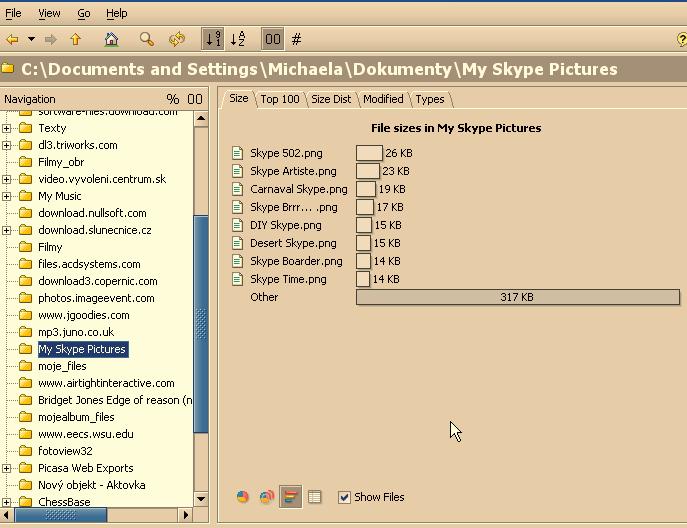Click the horizontal scroll right arrow
Screen dimensions: 687x528
pyautogui.click(x=186, y=515)
